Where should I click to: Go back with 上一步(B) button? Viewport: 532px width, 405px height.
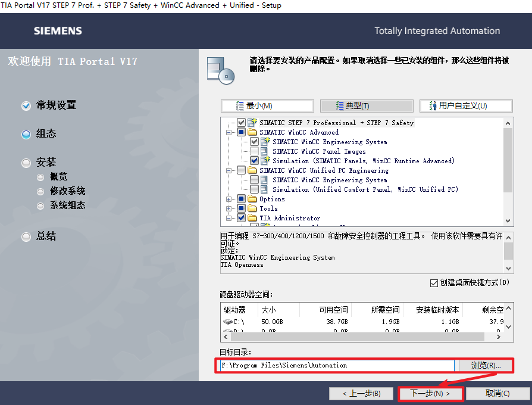coord(361,394)
